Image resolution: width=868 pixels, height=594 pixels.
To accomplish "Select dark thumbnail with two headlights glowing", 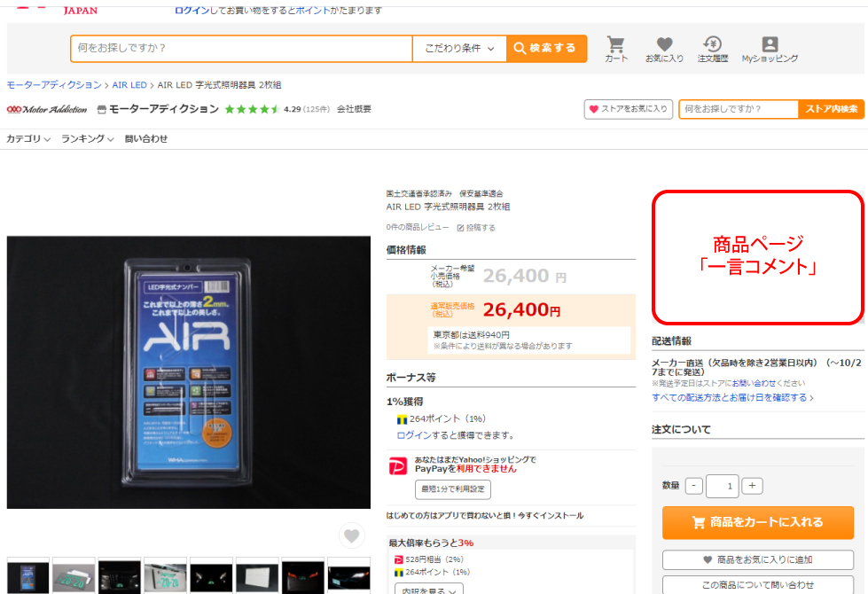I will pyautogui.click(x=212, y=576).
